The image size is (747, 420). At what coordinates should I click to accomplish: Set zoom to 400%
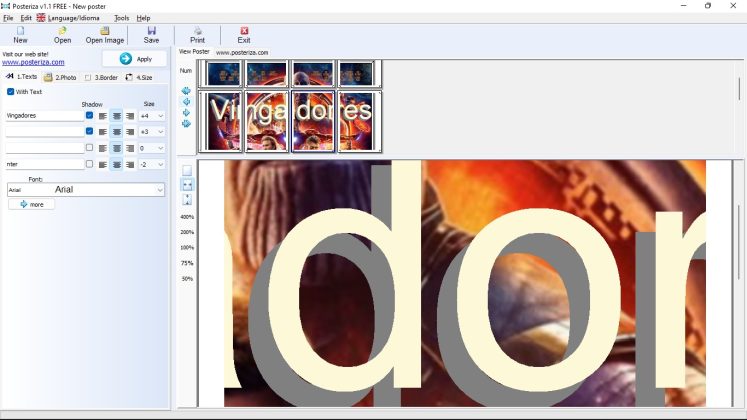(187, 217)
